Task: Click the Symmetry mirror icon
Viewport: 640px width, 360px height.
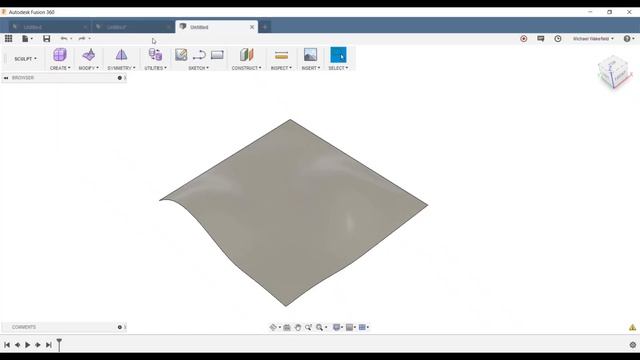Action: [x=121, y=55]
